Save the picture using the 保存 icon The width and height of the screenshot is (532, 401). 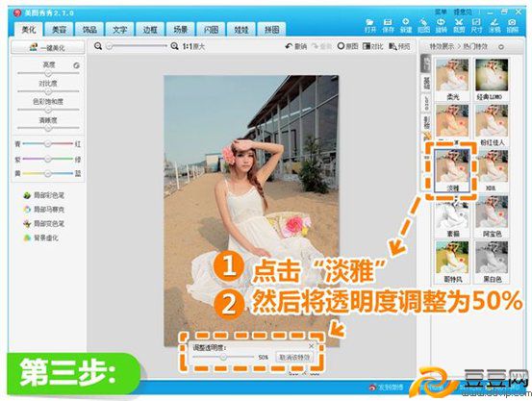388,26
